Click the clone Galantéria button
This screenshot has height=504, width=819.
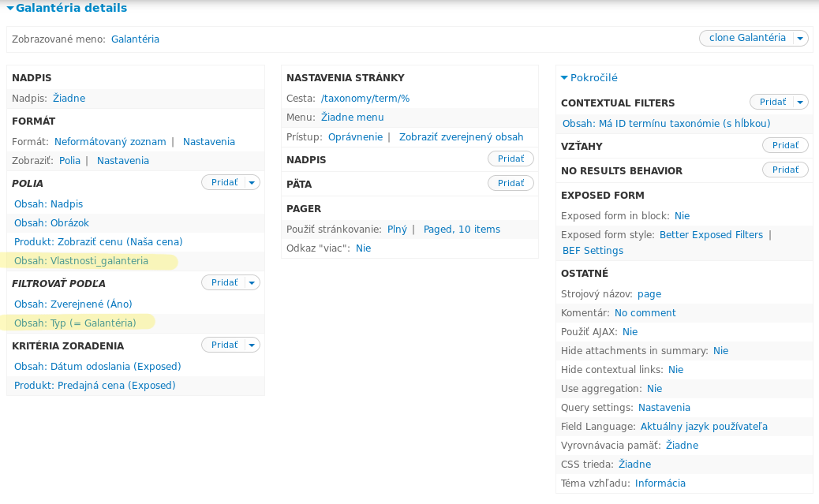coord(746,38)
